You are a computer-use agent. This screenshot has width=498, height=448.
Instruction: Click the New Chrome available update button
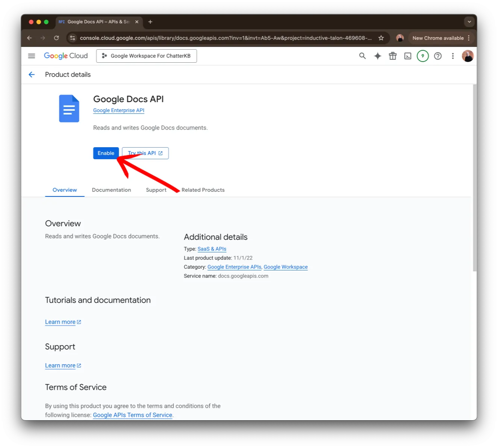click(x=440, y=38)
